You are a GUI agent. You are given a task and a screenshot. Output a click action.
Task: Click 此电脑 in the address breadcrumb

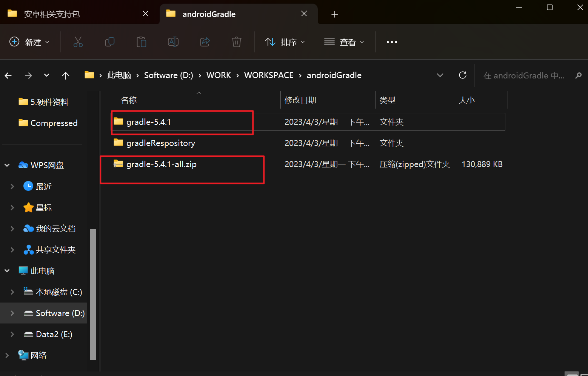pos(119,75)
